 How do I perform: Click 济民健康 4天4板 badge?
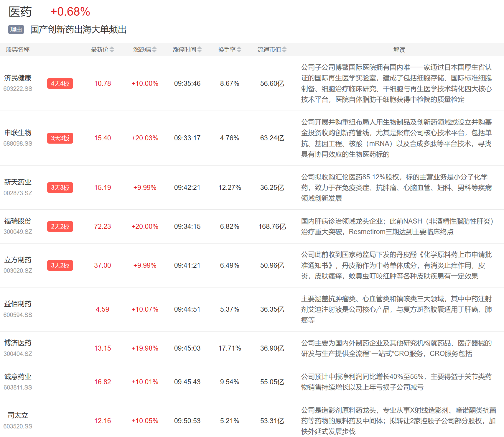(x=60, y=83)
